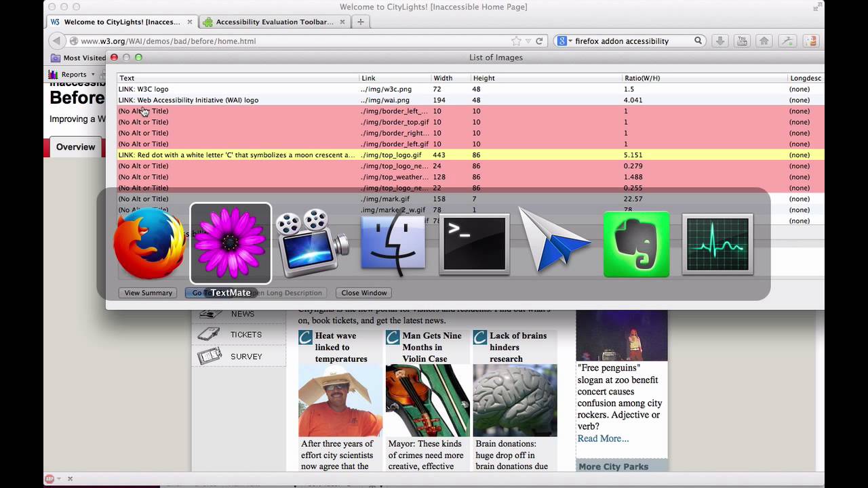Open the hammer tools toolbar button
Image resolution: width=868 pixels, height=488 pixels.
click(x=787, y=41)
